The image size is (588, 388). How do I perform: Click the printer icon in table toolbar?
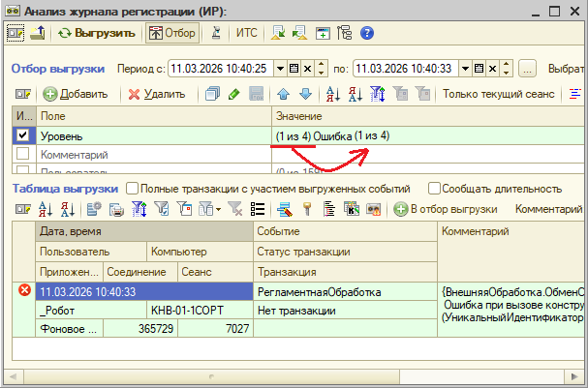click(116, 209)
